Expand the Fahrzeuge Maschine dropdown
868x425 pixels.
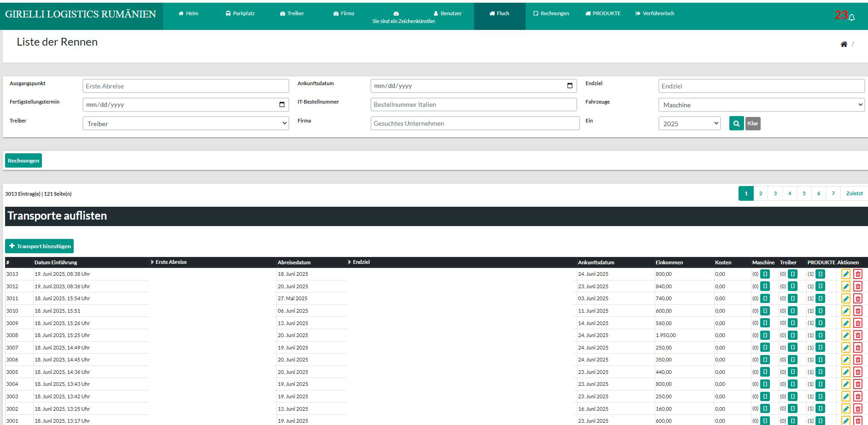761,105
